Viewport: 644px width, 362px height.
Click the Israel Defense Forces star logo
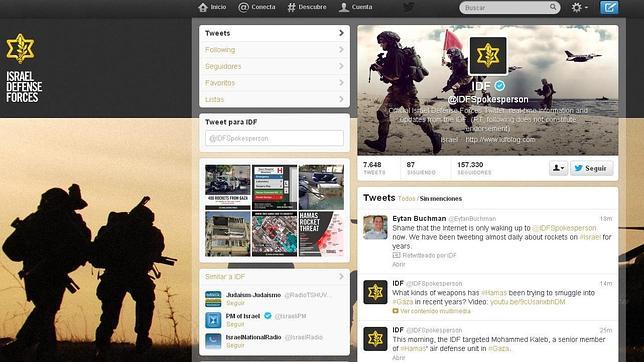[20, 49]
